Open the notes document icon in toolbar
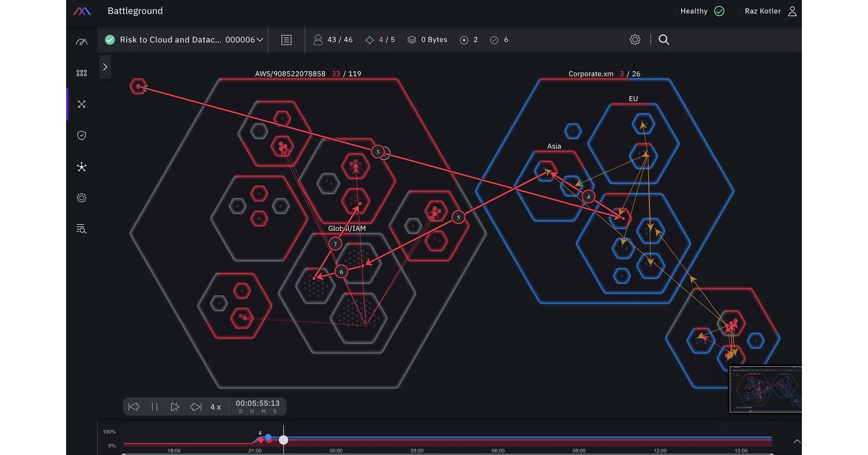 tap(286, 40)
